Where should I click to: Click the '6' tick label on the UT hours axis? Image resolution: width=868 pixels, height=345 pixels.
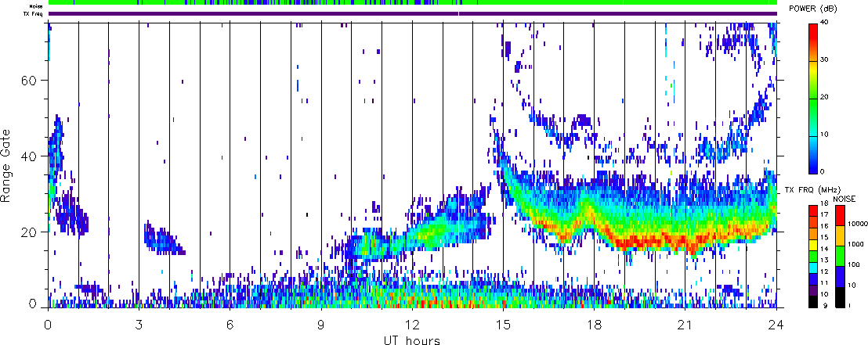230,325
